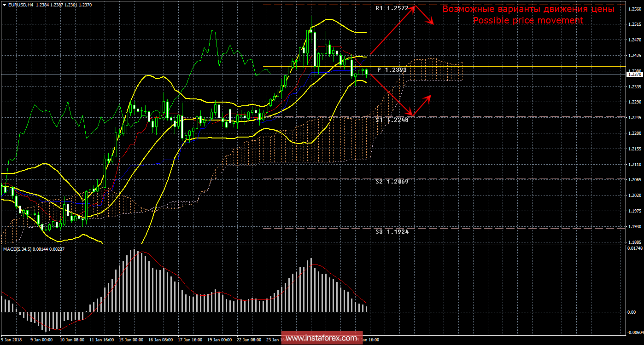Viewport: 644px width, 345px height.
Task: Click the 16 Jan 08:00 time label
Action: 160,340
